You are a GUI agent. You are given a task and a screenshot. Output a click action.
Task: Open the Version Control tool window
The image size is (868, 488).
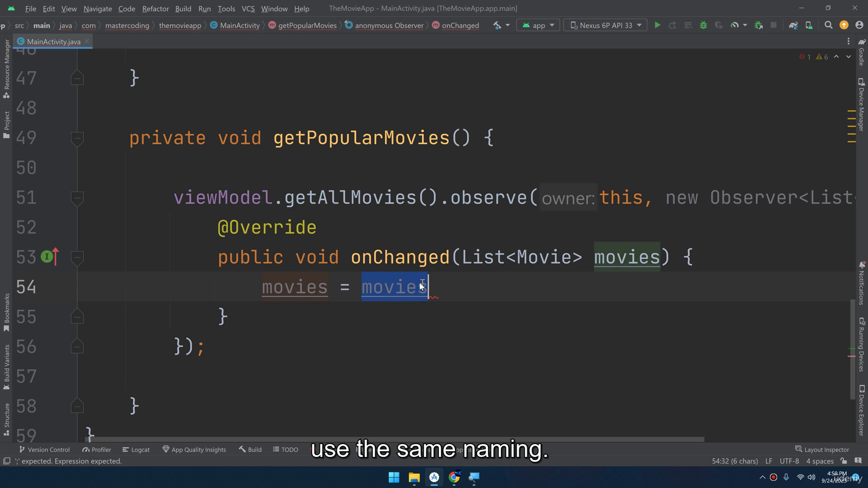(44, 450)
